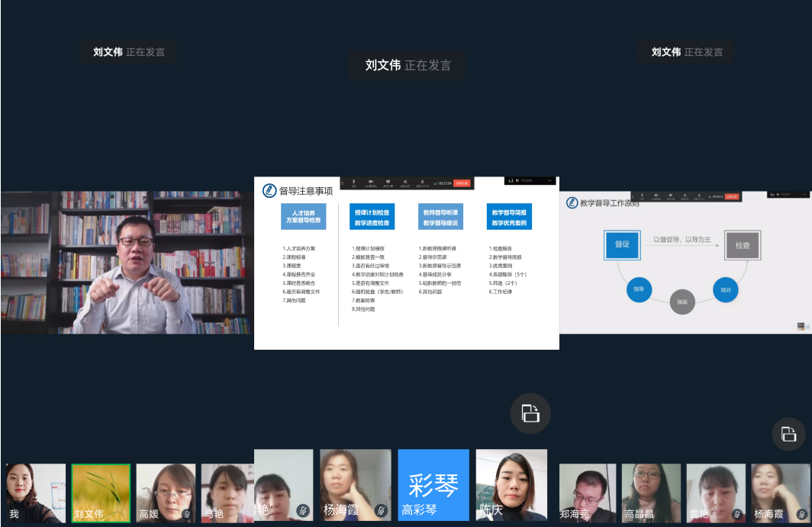Screen dimensions: 812x527
Task: Click blue 培训 circle in the diagram
Action: [725, 289]
